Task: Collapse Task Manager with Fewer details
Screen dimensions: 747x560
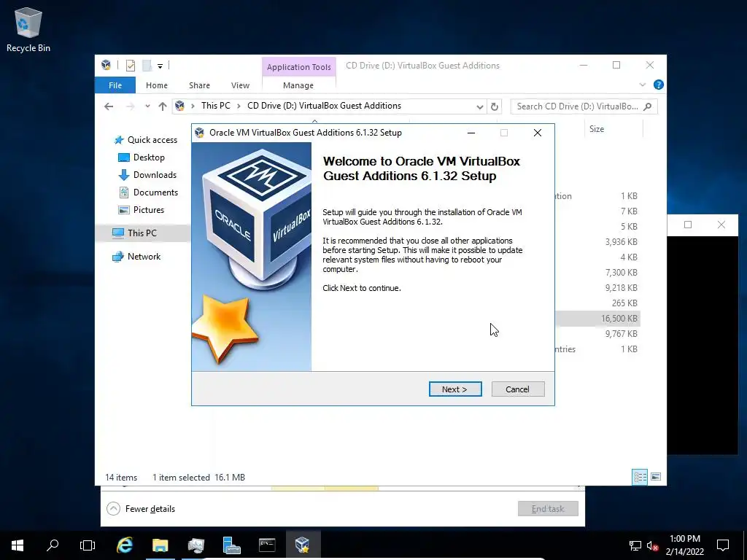Action: (141, 509)
